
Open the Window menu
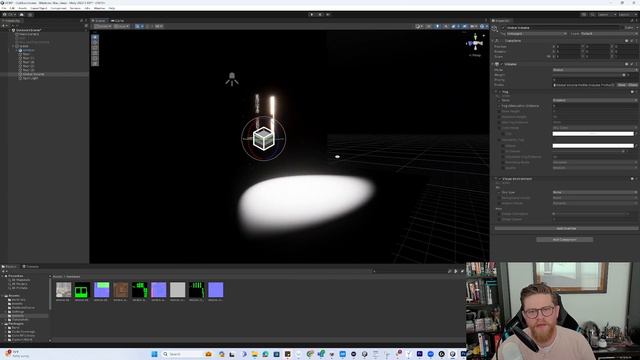click(99, 8)
